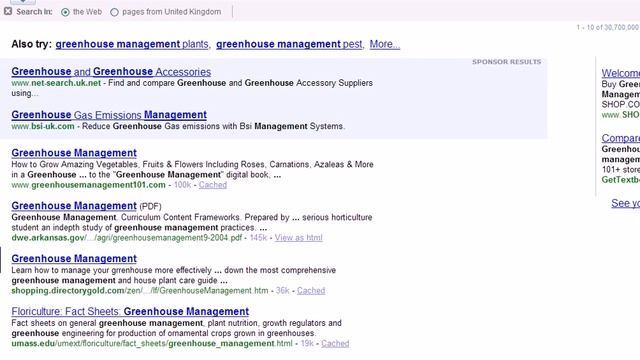Select 'pages from United Kingdom' radio button
Viewport: 640px width, 360px height.
point(114,12)
